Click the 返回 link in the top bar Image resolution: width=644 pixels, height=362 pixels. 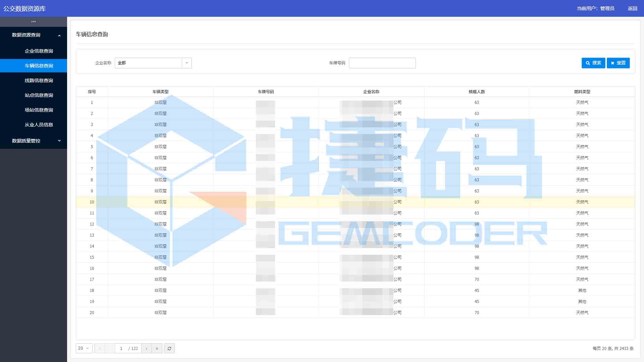(x=633, y=8)
